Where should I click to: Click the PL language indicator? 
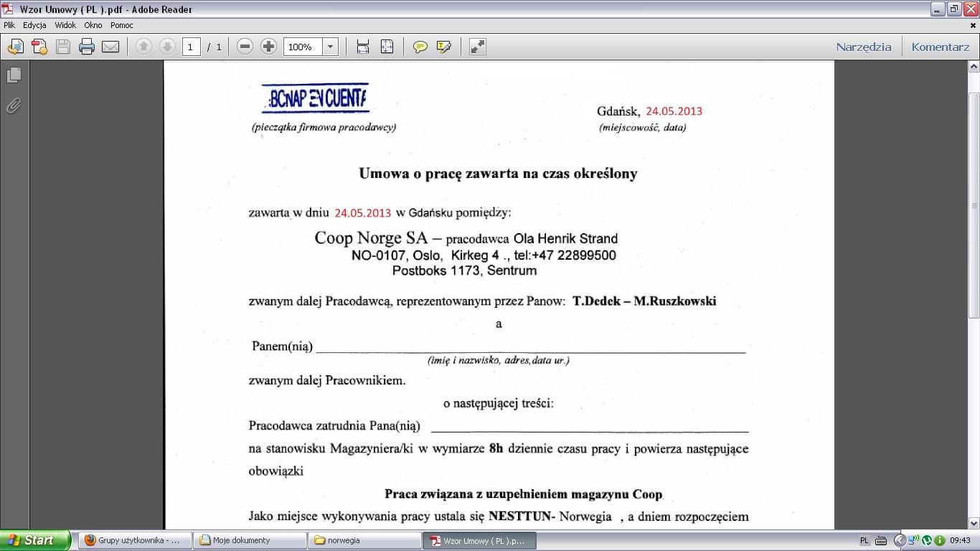click(x=864, y=540)
